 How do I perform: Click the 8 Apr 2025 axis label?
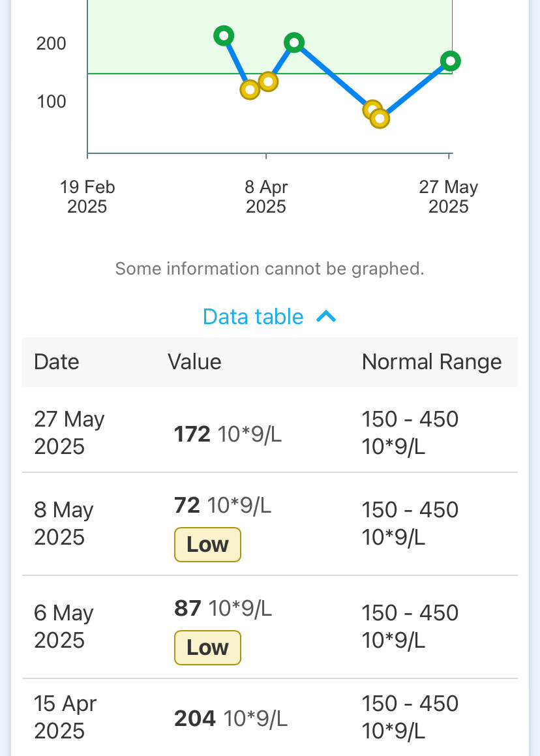coord(266,197)
